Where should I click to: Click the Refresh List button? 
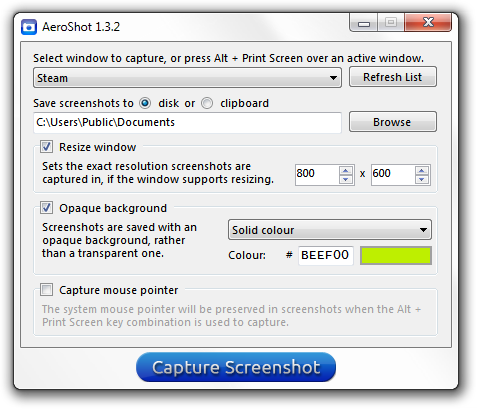click(393, 77)
